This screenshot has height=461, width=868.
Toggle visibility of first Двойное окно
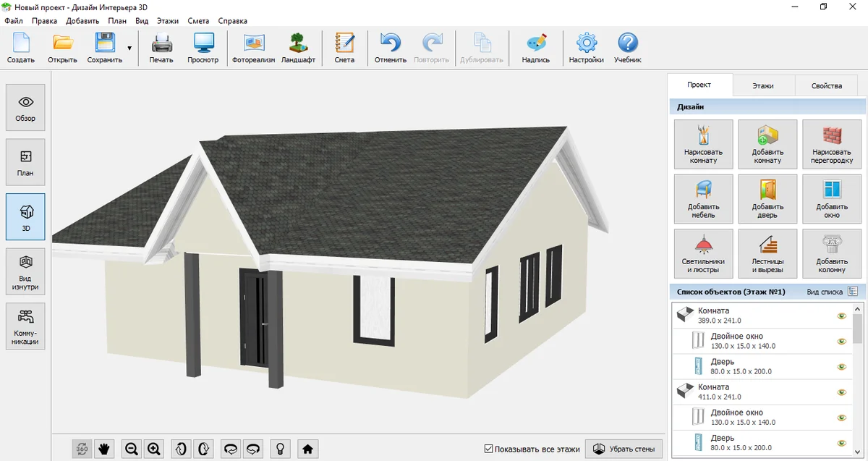click(841, 342)
